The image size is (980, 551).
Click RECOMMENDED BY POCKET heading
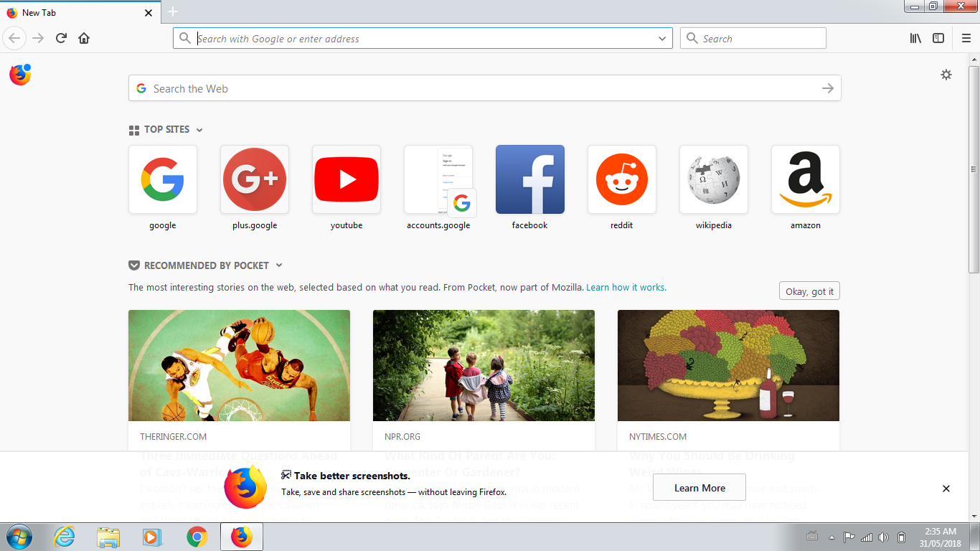pyautogui.click(x=207, y=265)
